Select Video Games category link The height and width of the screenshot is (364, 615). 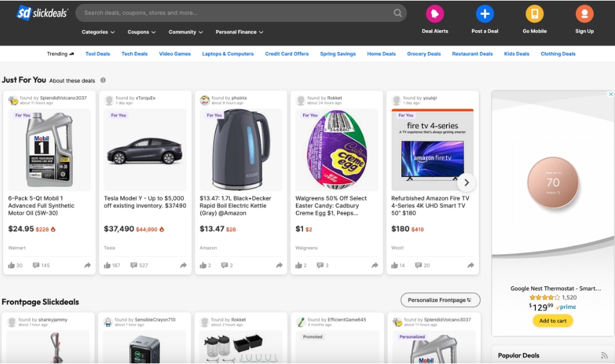pyautogui.click(x=175, y=54)
